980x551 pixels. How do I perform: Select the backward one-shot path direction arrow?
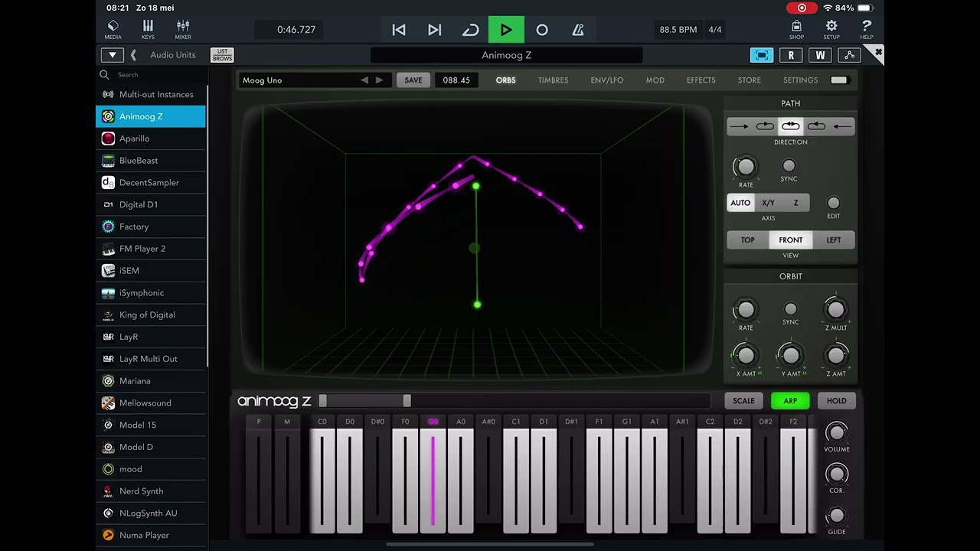[x=842, y=126]
